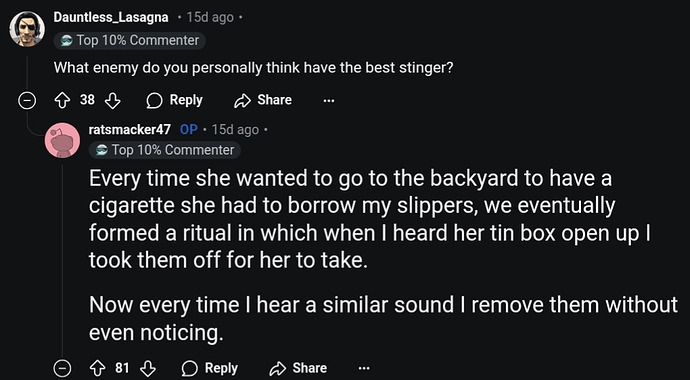Share Dauntless_Lasagna's comment
This screenshot has width=690, height=380.
263,101
